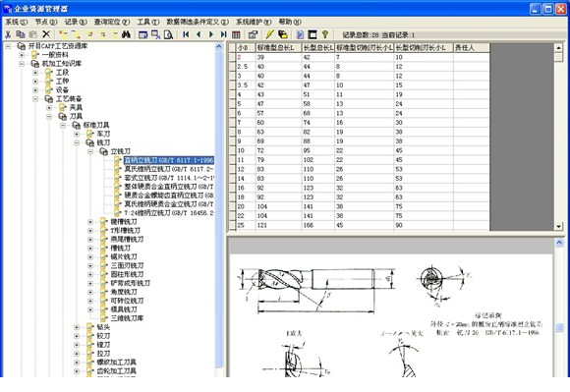
Task: Jump to the last record arrow
Action: [x=223, y=34]
